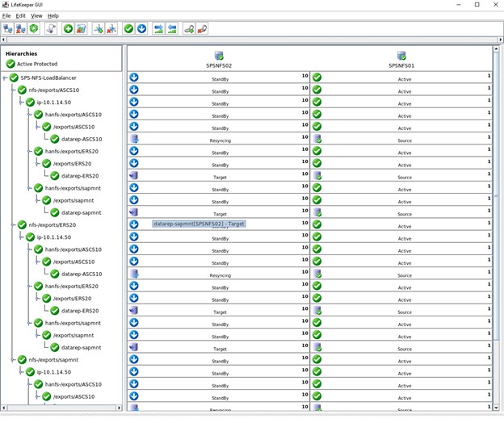The height and width of the screenshot is (423, 504).
Task: Click the Unextend Resource Hierarchy left-arrow icon
Action: click(x=172, y=28)
